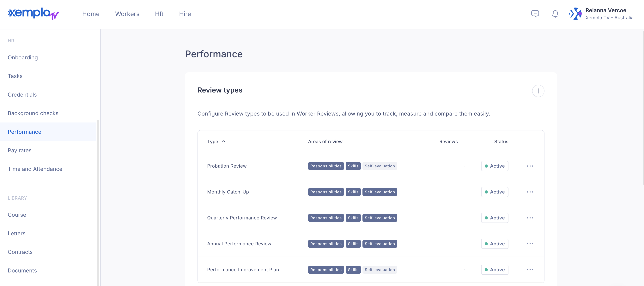Click the Self-evaluation tag in Probation Review
The image size is (644, 286).
pos(379,166)
